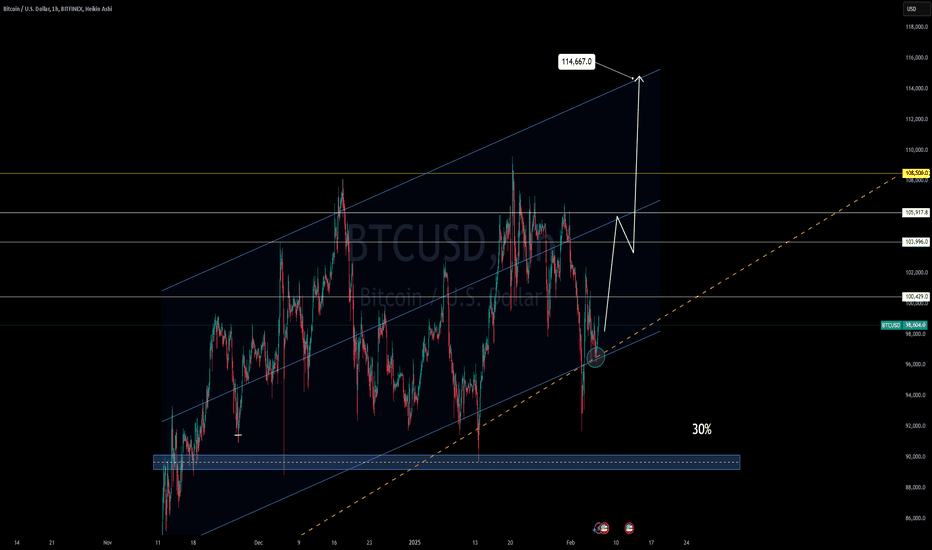932x550 pixels.
Task: Click the 92,000.0 price axis value
Action: click(916, 426)
